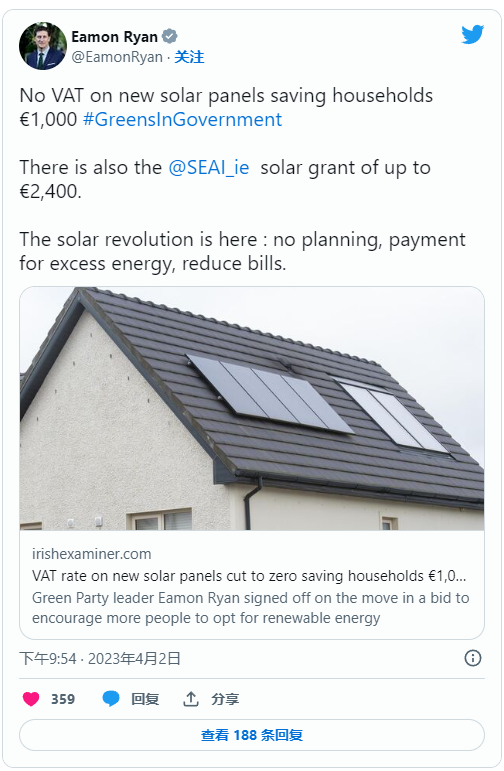Open the irishexaminer.com domain link
Screen dimensions: 504x771
[x=91, y=554]
